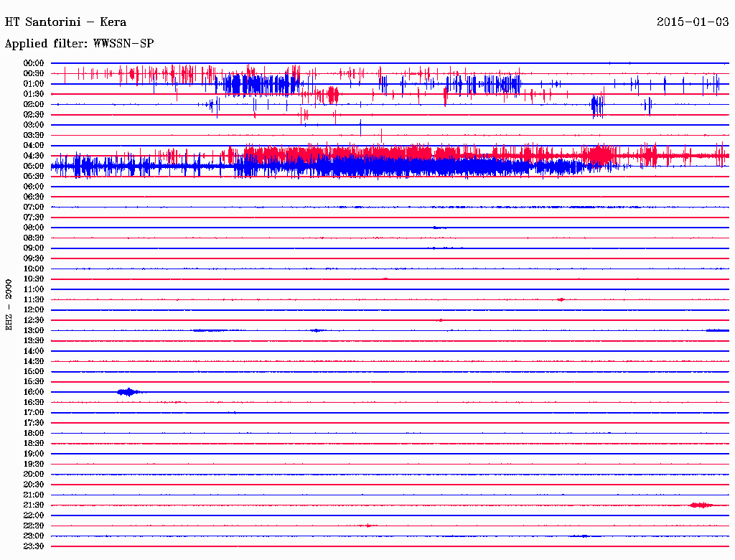Screen dimensions: 735x560
Task: Select the 09:30 time label
Action: pyautogui.click(x=34, y=258)
